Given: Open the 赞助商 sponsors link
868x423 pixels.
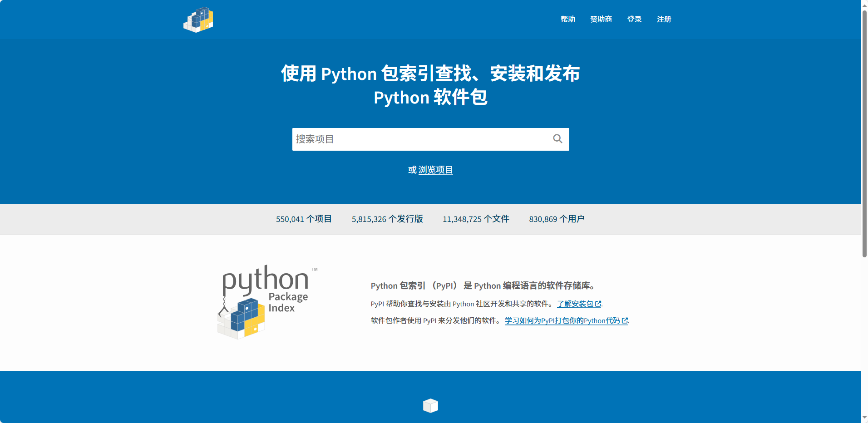Looking at the screenshot, I should coord(601,19).
